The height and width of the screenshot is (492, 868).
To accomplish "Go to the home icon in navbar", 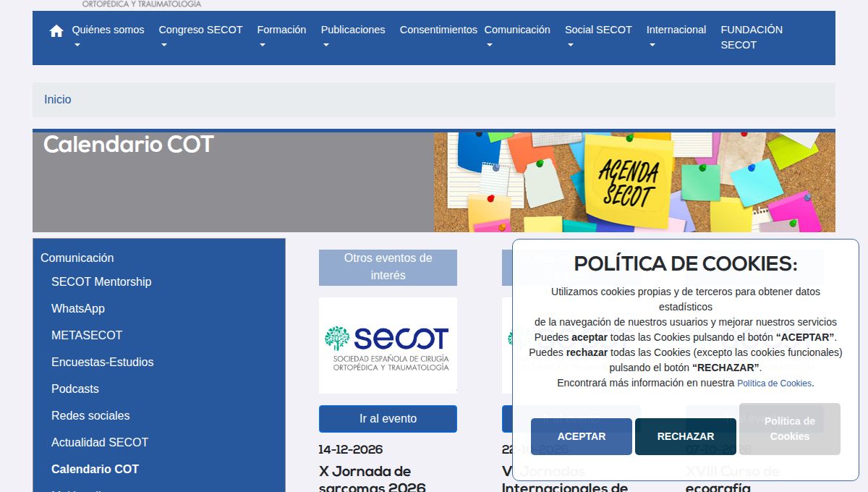I will tap(56, 30).
